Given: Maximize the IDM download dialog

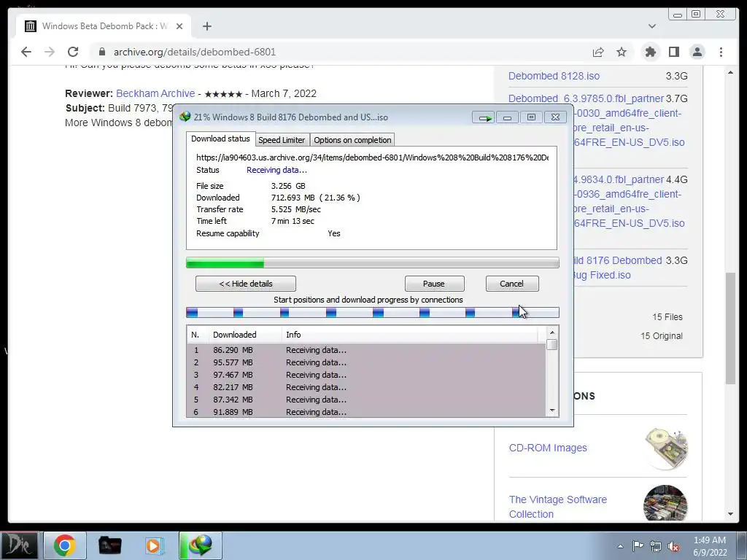Looking at the screenshot, I should [531, 117].
